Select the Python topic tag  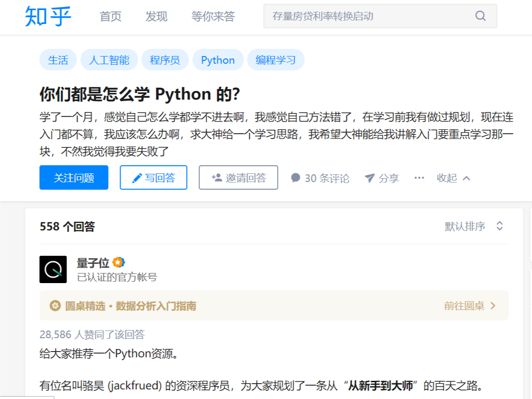(218, 60)
